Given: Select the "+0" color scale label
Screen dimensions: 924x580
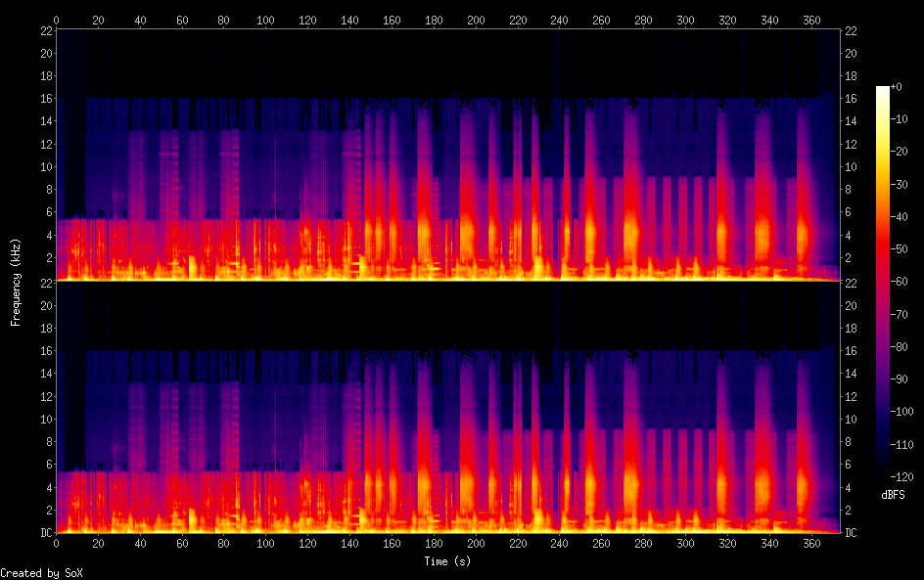Looking at the screenshot, I should pos(897,86).
